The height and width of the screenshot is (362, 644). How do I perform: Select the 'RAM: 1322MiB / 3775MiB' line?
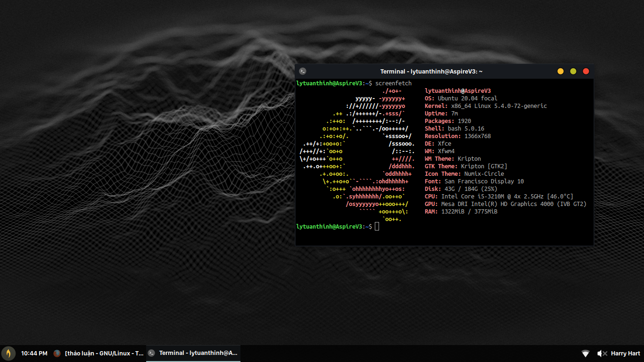pos(461,212)
